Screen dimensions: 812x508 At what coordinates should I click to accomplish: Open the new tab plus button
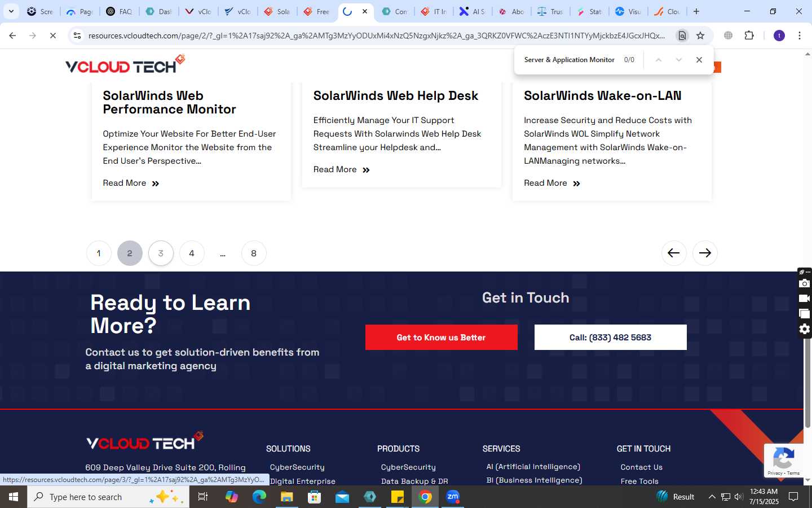(696, 11)
